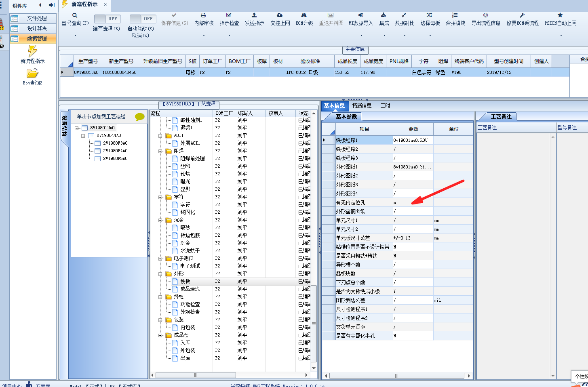This screenshot has height=387, width=588.
Task: Open the 型号查询 dropdown arrow
Action: pyautogui.click(x=75, y=36)
